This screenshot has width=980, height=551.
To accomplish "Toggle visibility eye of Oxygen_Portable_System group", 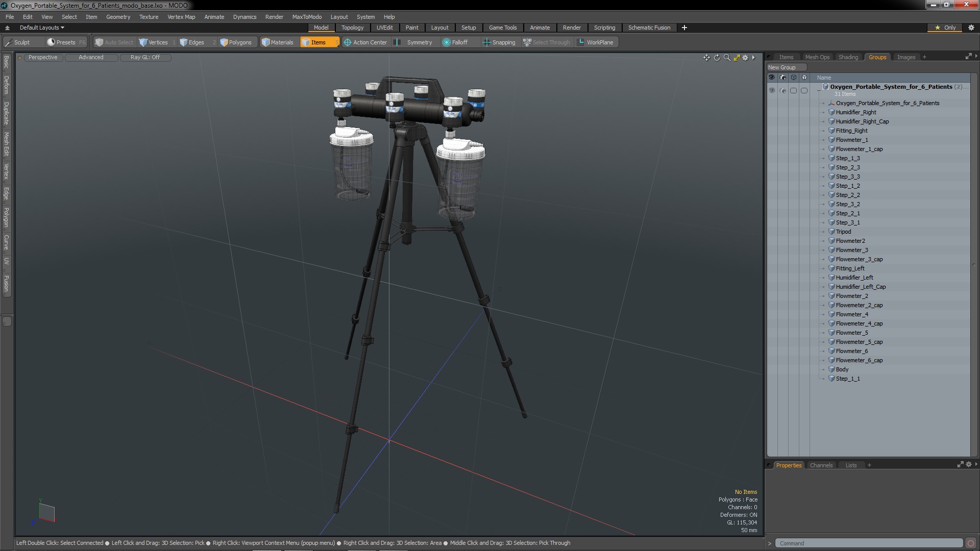I will [772, 90].
